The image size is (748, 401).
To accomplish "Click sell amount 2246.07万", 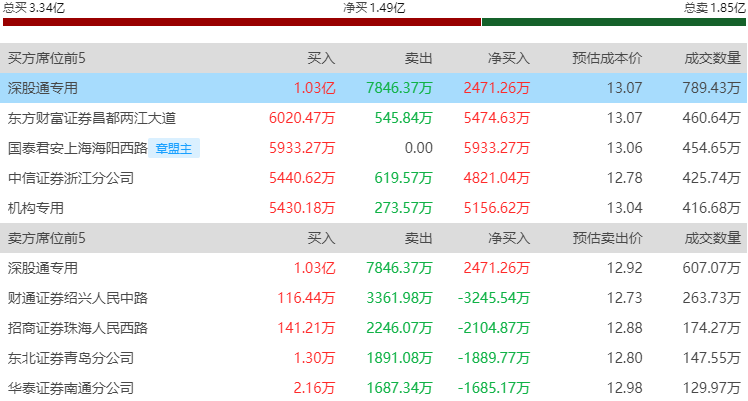I will coord(399,328).
